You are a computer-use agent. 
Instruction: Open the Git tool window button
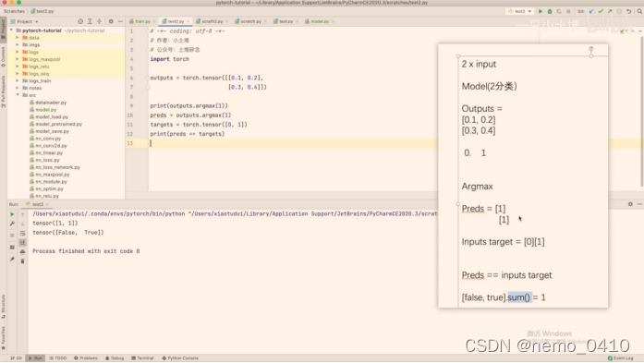click(17, 358)
